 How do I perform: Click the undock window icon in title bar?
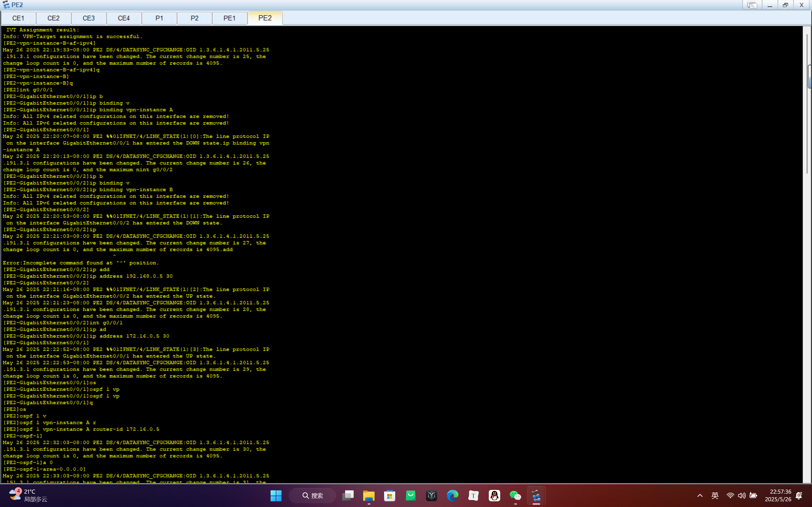(752, 5)
